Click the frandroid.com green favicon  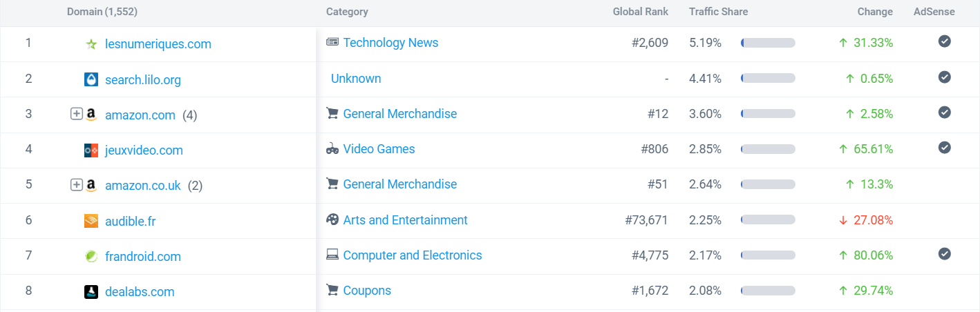click(x=91, y=257)
